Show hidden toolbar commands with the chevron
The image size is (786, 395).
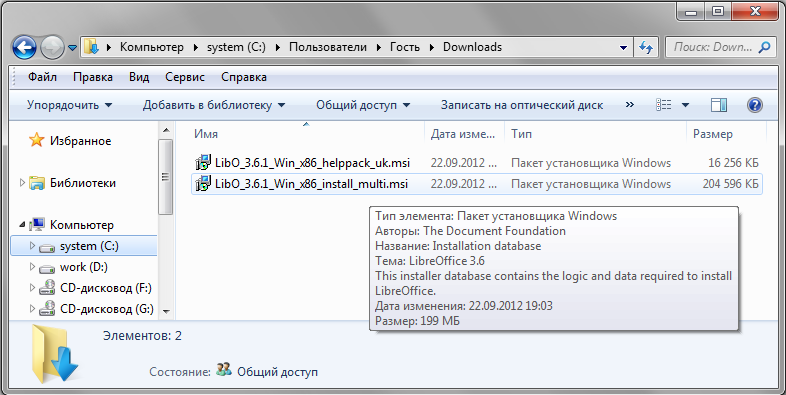coord(630,105)
